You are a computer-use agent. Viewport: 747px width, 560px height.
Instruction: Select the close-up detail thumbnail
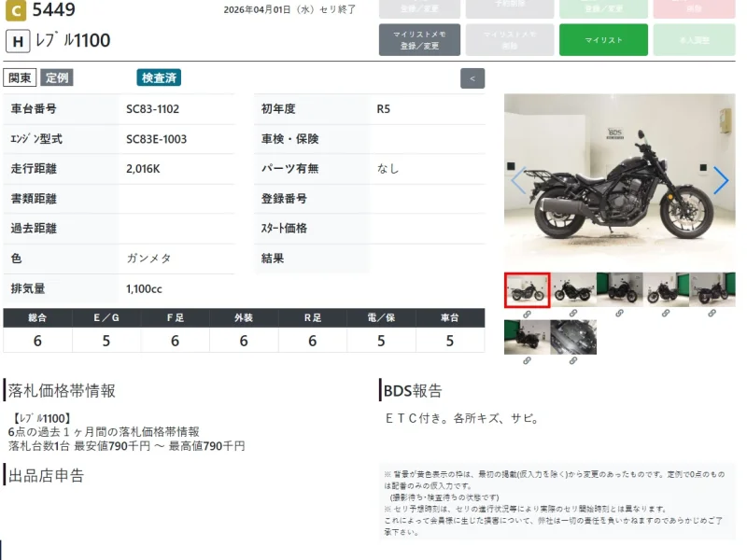pyautogui.click(x=573, y=337)
